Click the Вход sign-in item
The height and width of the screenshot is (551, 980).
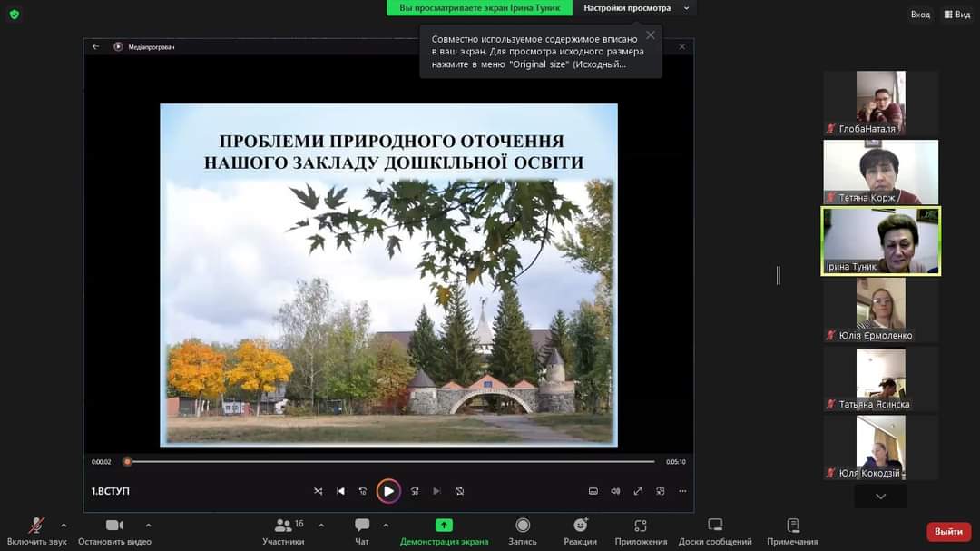pos(920,14)
